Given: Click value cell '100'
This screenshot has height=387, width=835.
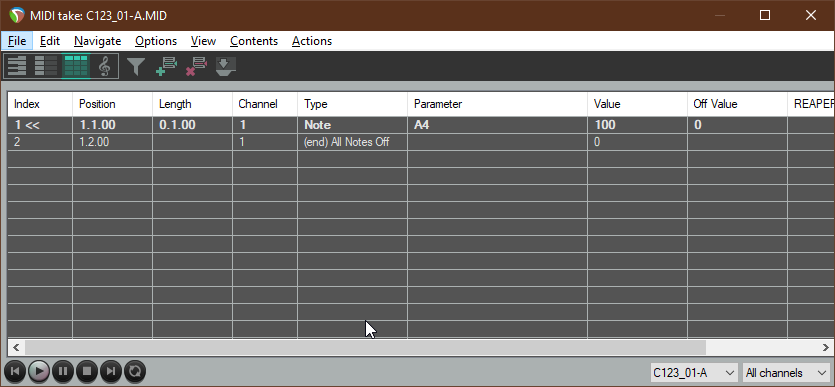Looking at the screenshot, I should [x=637, y=125].
